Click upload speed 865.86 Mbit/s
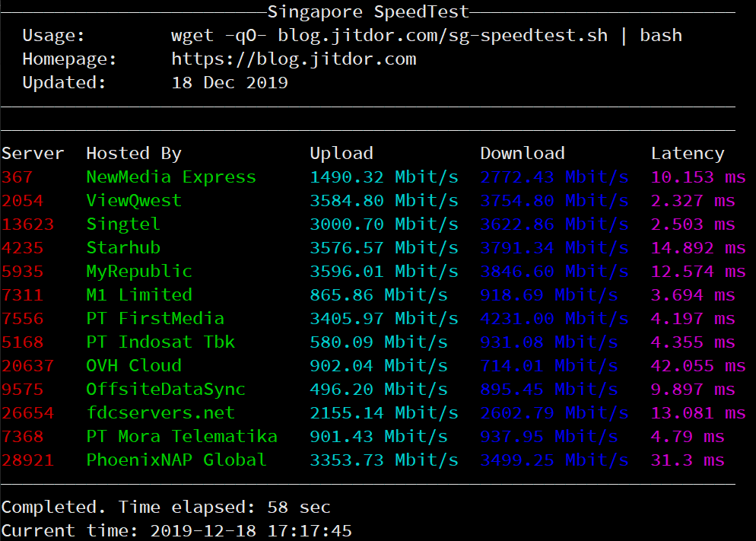Viewport: 756px width, 541px height. tap(379, 295)
